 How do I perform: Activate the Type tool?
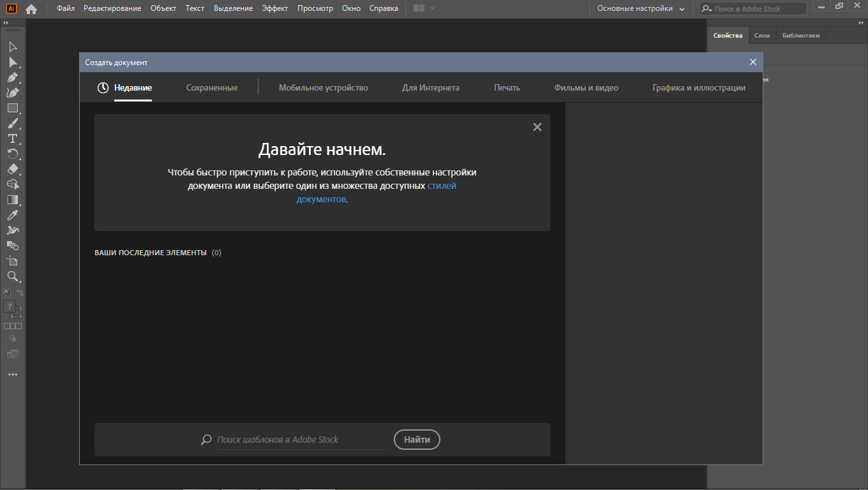pyautogui.click(x=12, y=138)
